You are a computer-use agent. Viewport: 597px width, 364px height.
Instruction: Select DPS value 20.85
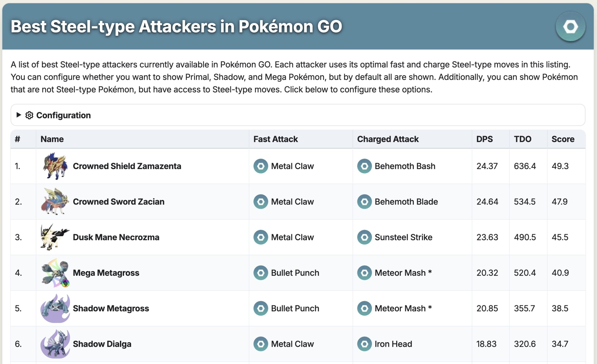pos(487,308)
